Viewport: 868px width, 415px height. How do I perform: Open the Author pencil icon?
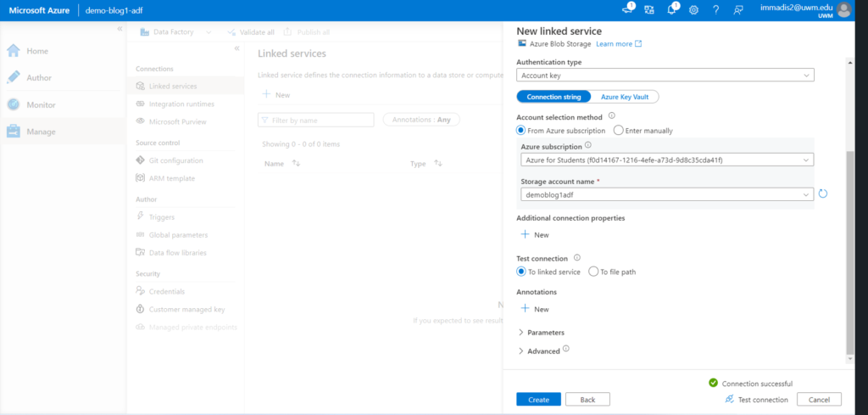tap(14, 77)
